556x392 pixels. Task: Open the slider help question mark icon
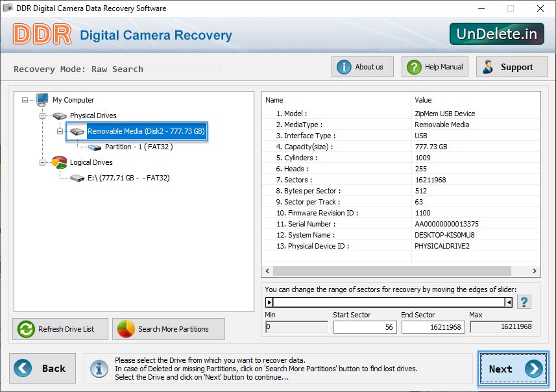pyautogui.click(x=524, y=302)
